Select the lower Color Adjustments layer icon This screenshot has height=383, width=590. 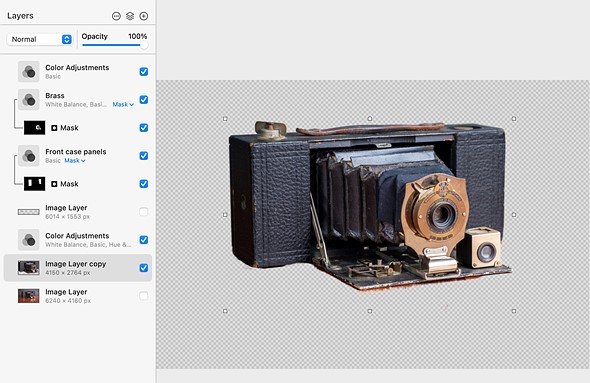click(29, 240)
